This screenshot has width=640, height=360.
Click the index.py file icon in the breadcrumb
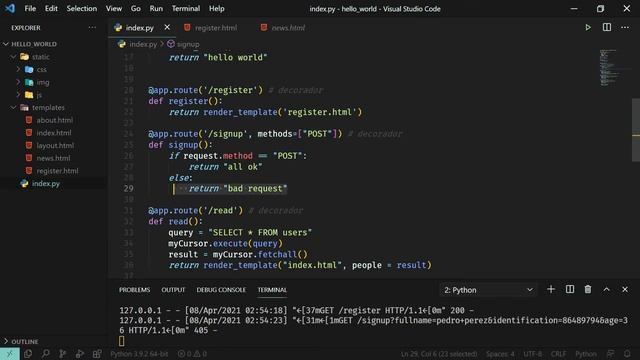[x=122, y=44]
